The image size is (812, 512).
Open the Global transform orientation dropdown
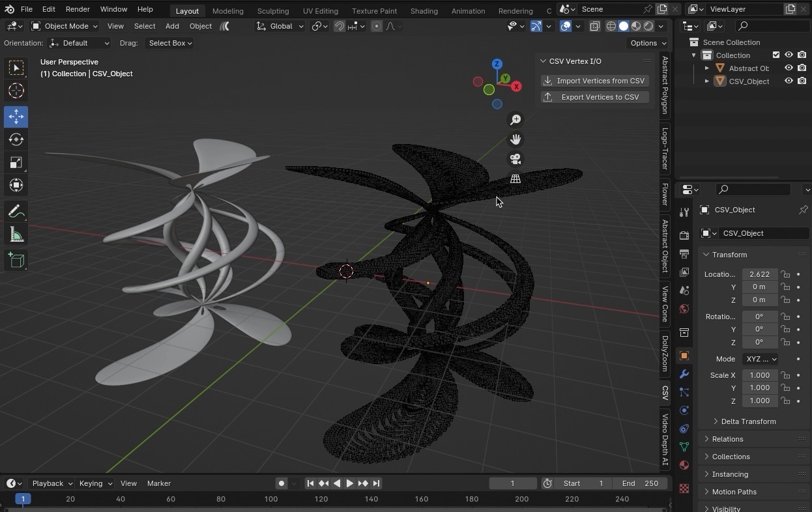click(280, 26)
